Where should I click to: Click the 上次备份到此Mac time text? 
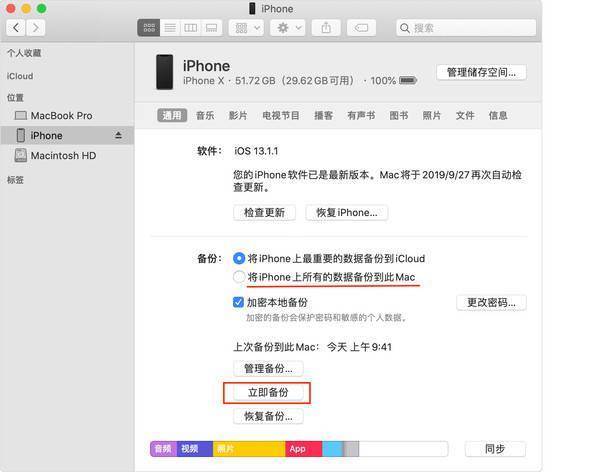point(312,347)
